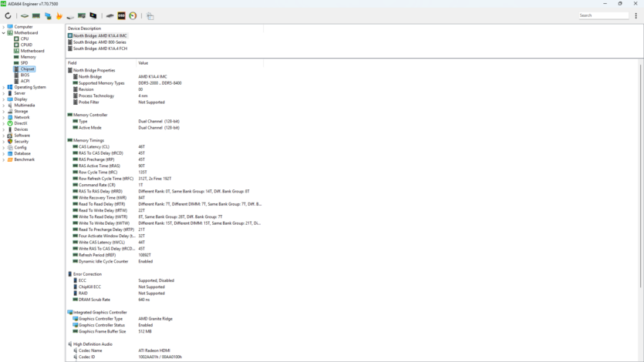Open the flame-shaped stability test icon
Viewport: 644px width, 362px height.
pyautogui.click(x=59, y=15)
